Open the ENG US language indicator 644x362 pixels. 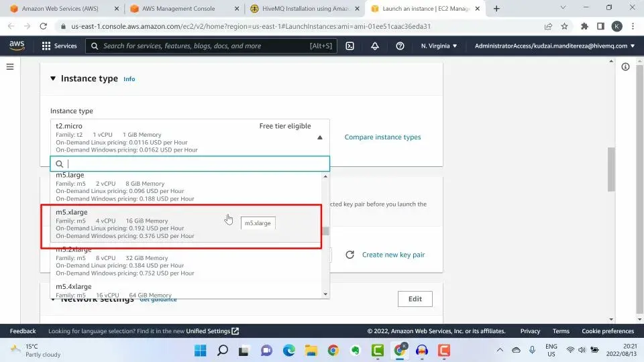point(551,350)
